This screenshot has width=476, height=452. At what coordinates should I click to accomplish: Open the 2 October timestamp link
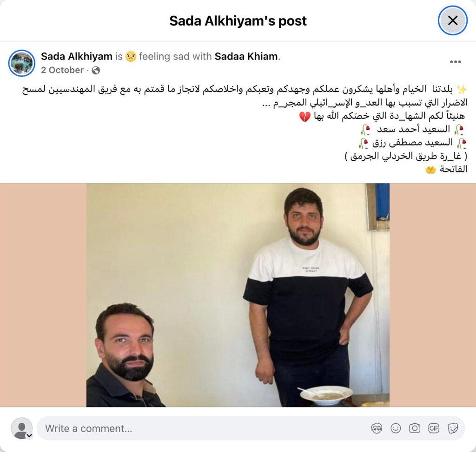[x=62, y=70]
